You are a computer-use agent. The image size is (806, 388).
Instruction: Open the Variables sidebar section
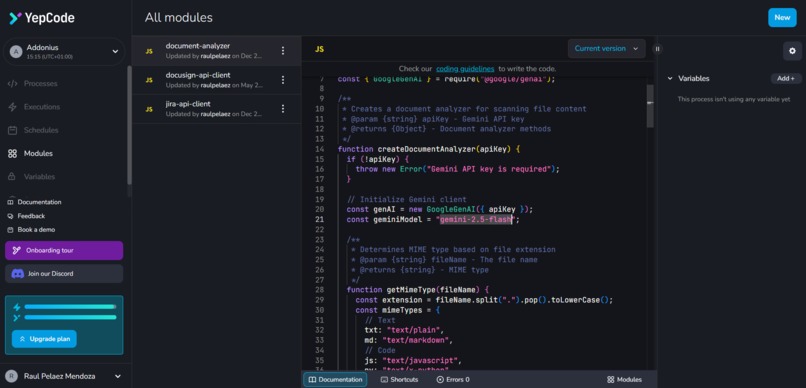click(x=39, y=177)
